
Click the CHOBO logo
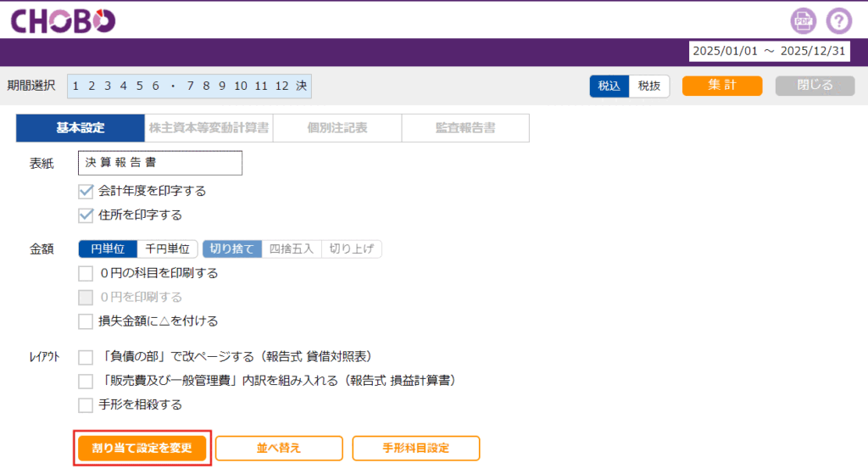[x=63, y=21]
